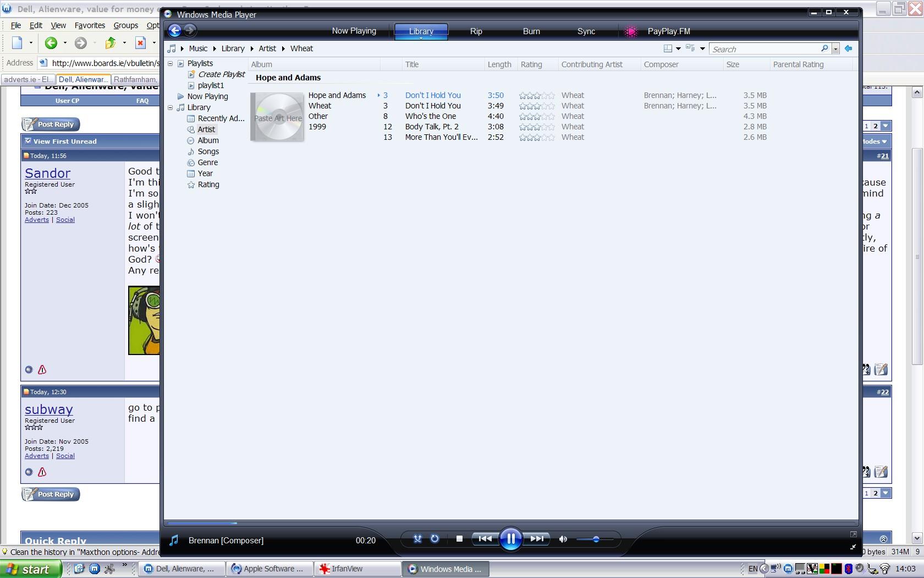Click the album art placeholder

[278, 117]
